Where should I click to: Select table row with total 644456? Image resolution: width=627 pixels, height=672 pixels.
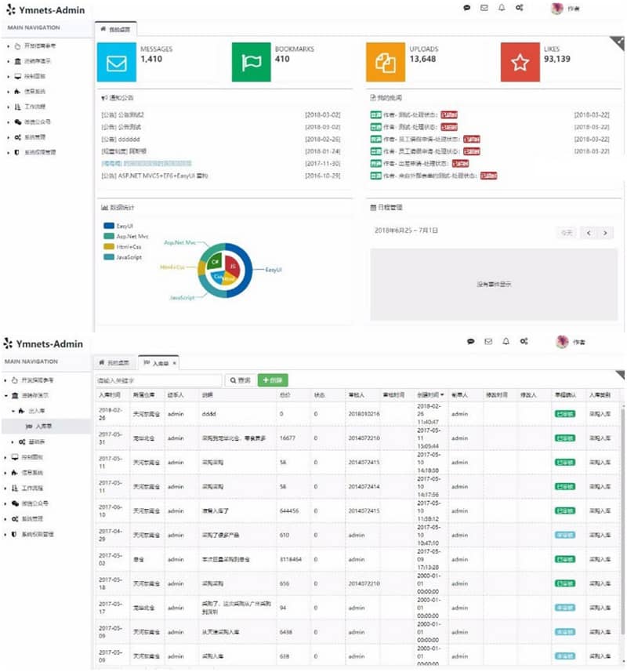tap(358, 511)
